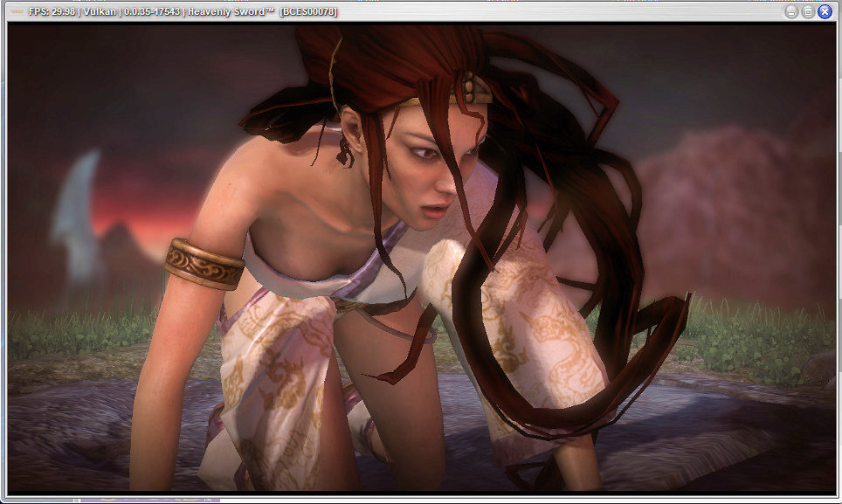Click on the character's face

419,175
